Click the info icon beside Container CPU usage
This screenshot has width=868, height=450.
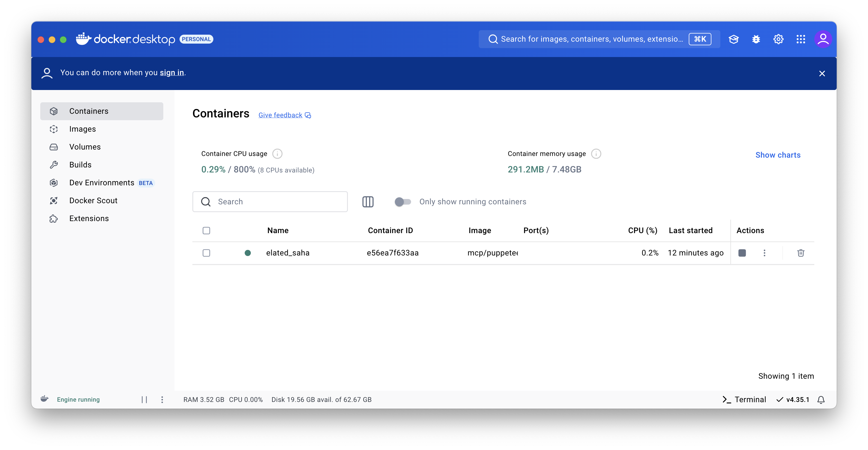[277, 154]
